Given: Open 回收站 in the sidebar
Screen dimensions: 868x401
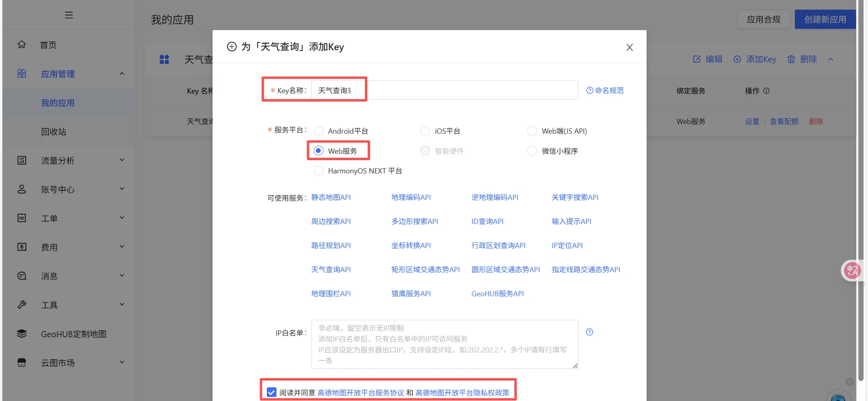Looking at the screenshot, I should 53,132.
